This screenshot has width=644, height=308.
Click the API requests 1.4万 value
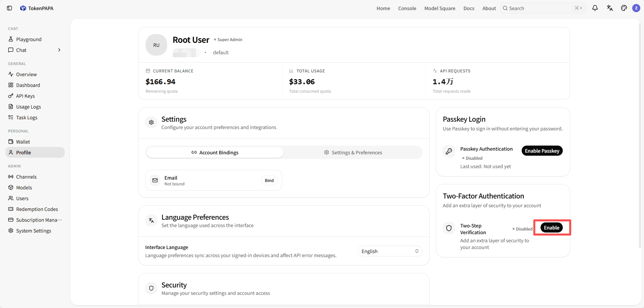pos(443,82)
